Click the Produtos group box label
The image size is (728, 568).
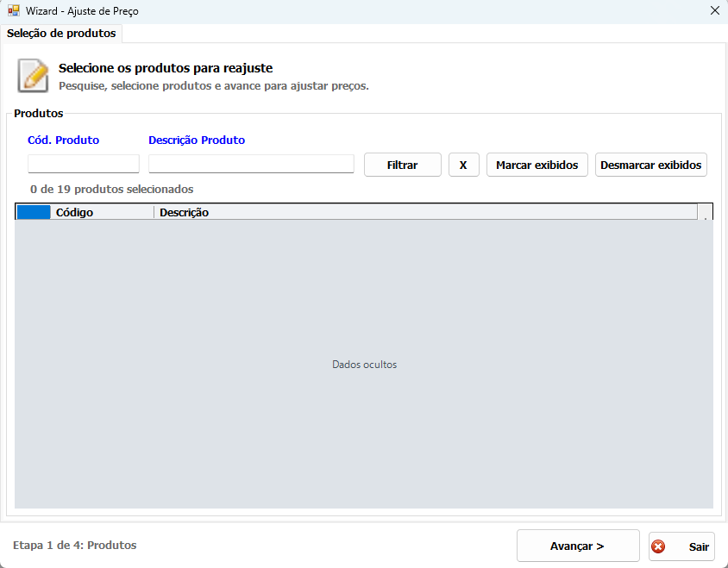pos(39,113)
